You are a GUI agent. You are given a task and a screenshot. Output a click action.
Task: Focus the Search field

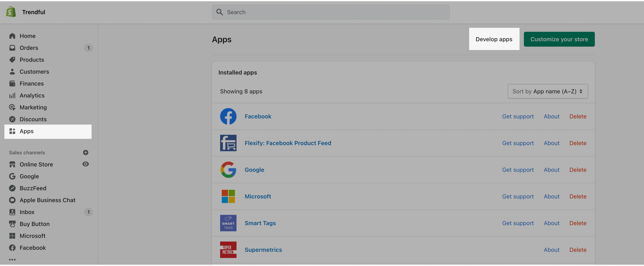pos(331,12)
